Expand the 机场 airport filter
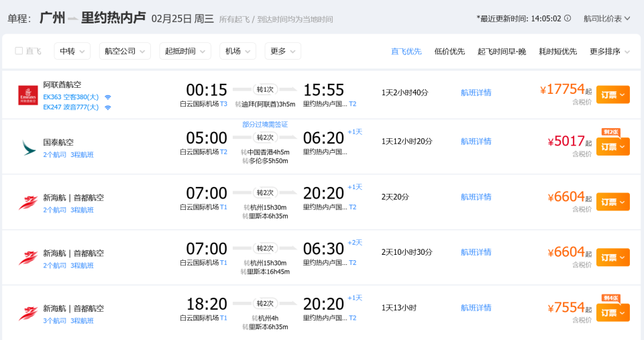Viewport: 644px width, 340px height. click(x=237, y=51)
